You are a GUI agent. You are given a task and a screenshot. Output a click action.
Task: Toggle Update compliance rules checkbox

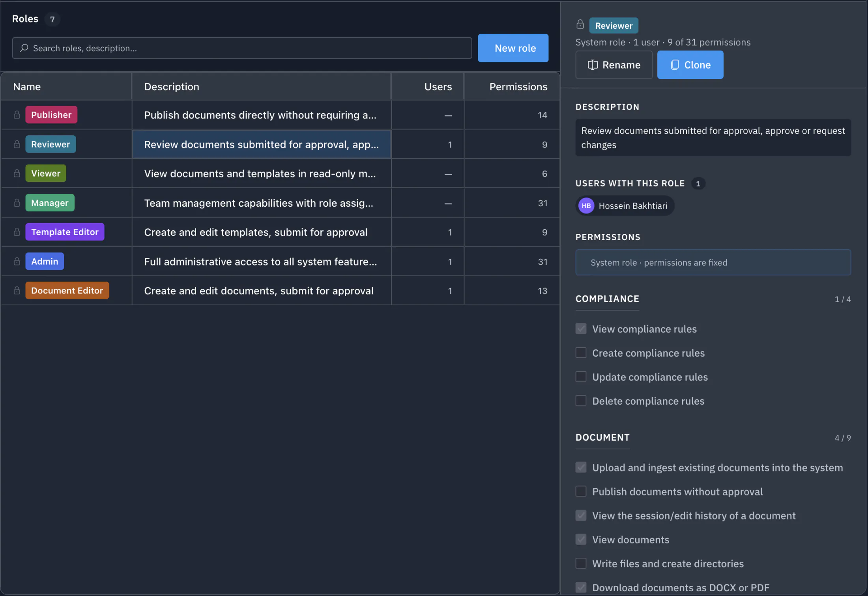tap(581, 377)
